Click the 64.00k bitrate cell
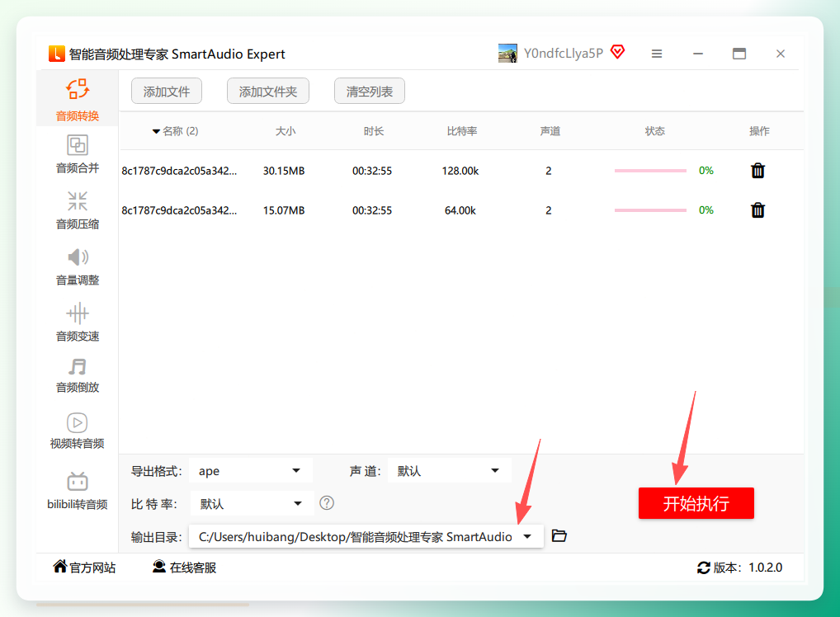This screenshot has height=617, width=840. (460, 210)
